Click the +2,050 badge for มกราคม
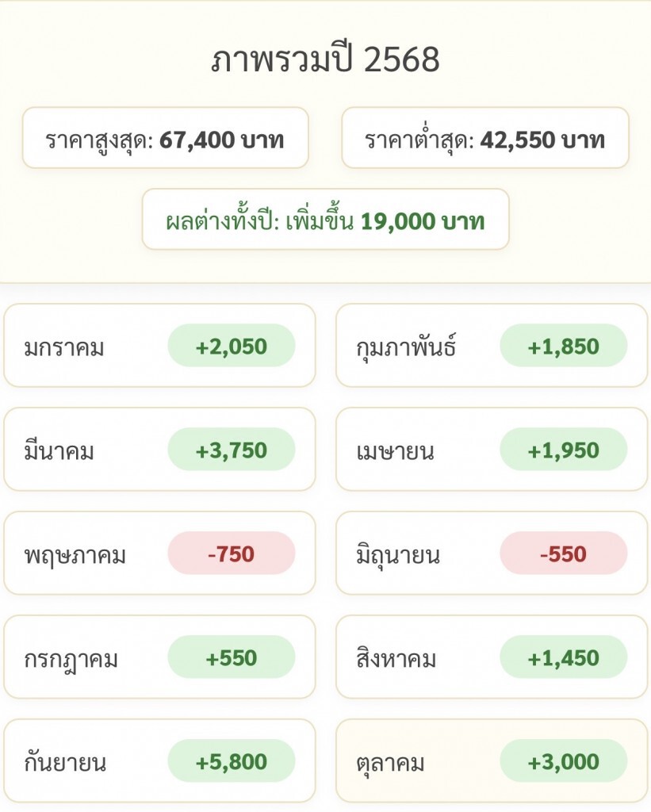Viewport: 651px width, 812px height. point(231,347)
